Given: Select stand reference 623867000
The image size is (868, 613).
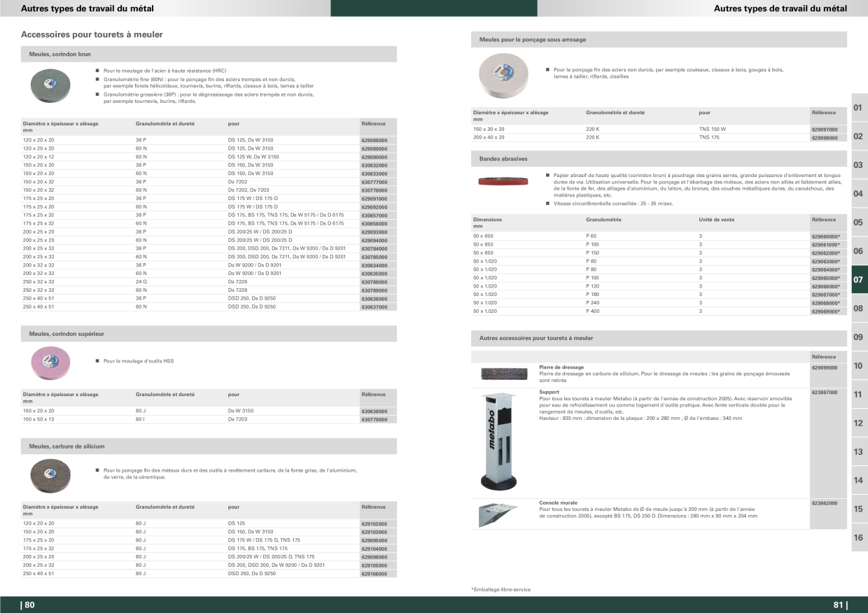Looking at the screenshot, I should 825,393.
